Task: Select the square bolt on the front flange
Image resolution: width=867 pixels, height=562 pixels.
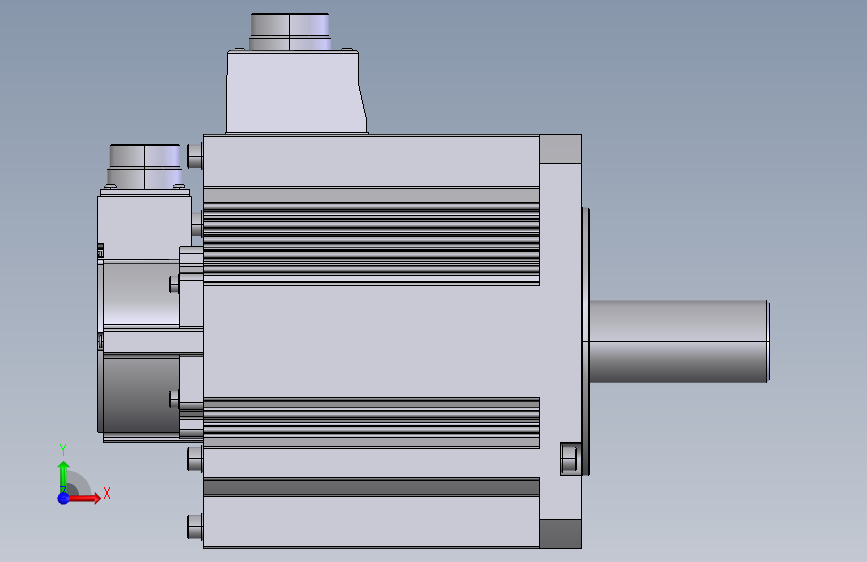Action: click(x=570, y=459)
